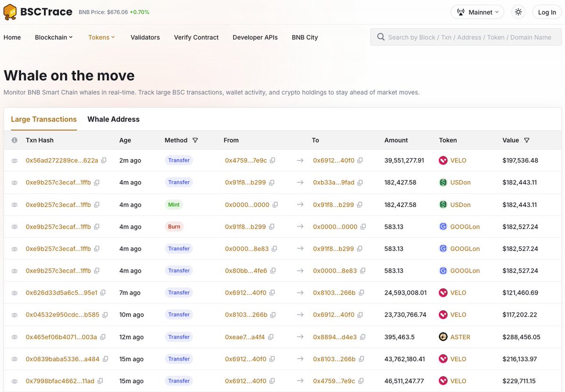Image resolution: width=565 pixels, height=392 pixels.
Task: Toggle the light/dark theme sun icon
Action: (x=518, y=12)
